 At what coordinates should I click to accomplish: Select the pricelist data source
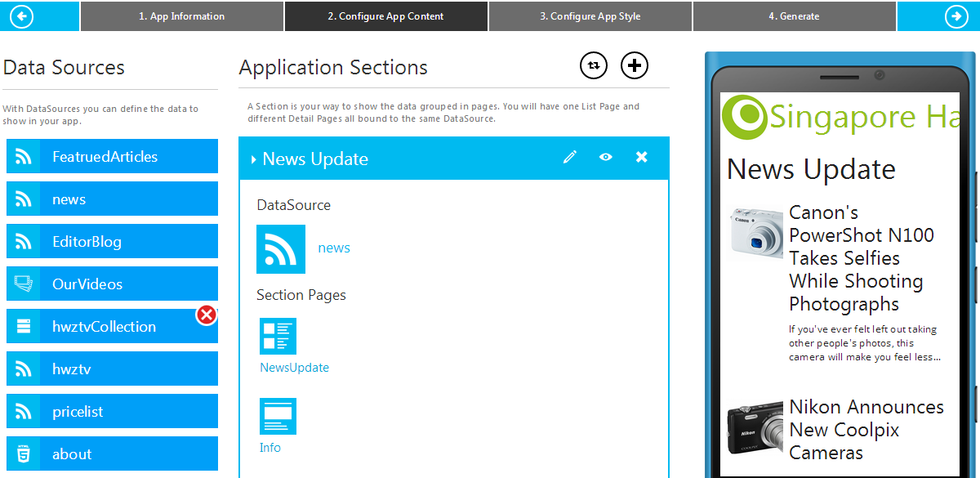[x=112, y=411]
